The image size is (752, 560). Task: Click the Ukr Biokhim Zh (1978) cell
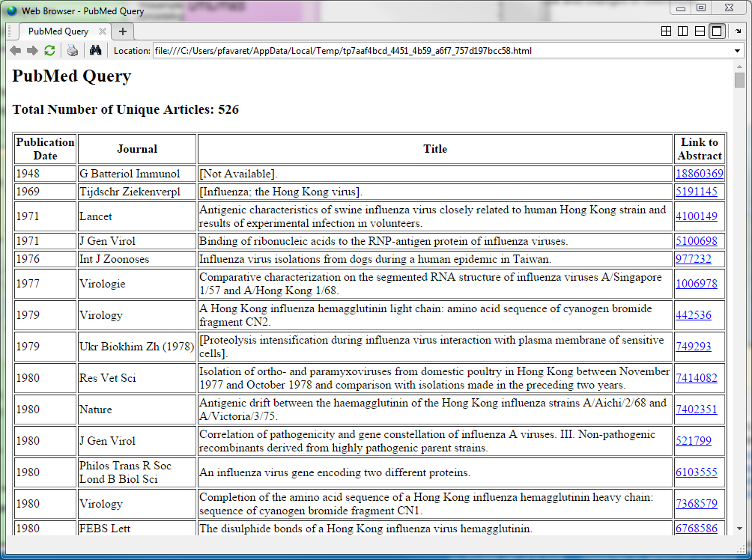[x=136, y=346]
